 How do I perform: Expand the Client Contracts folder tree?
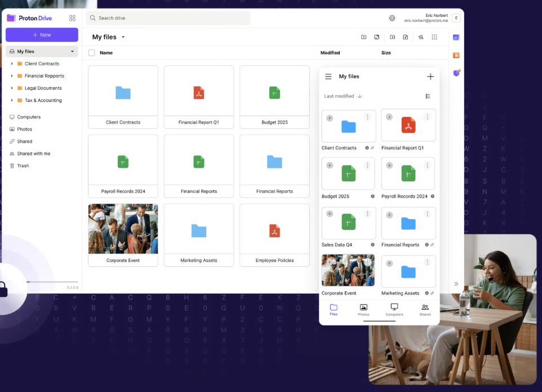click(x=12, y=64)
